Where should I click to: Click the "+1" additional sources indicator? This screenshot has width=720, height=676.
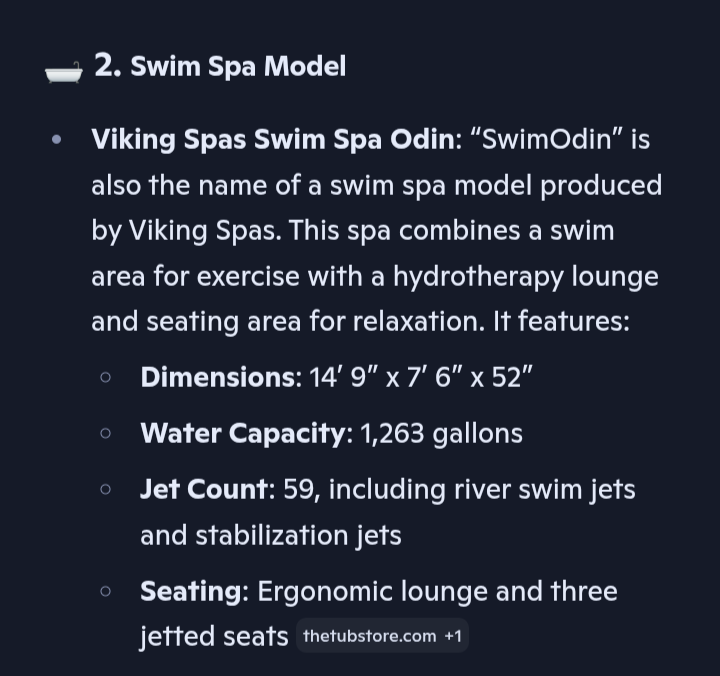(454, 636)
